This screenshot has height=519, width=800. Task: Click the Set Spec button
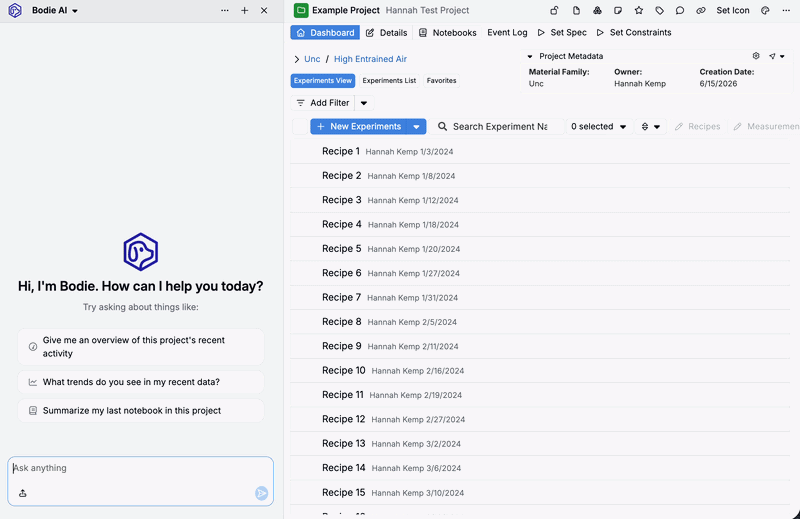[x=562, y=33]
